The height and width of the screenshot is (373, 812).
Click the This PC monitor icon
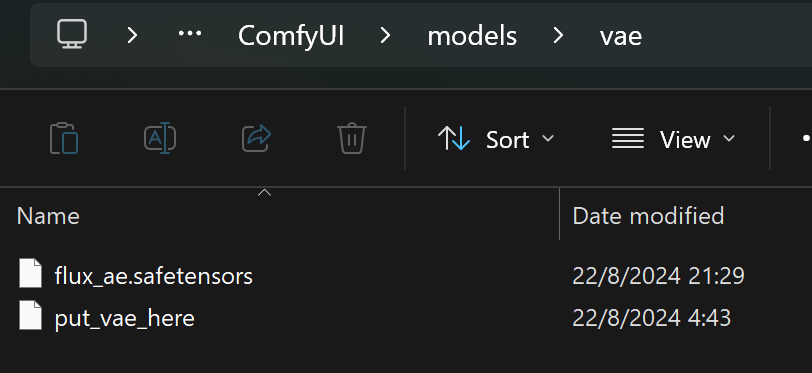pyautogui.click(x=71, y=35)
